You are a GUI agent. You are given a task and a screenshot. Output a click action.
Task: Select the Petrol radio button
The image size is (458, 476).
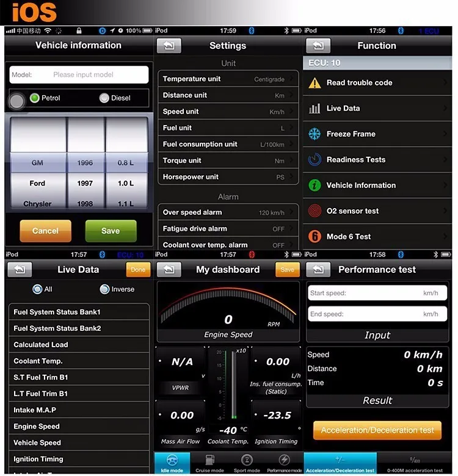click(x=35, y=98)
